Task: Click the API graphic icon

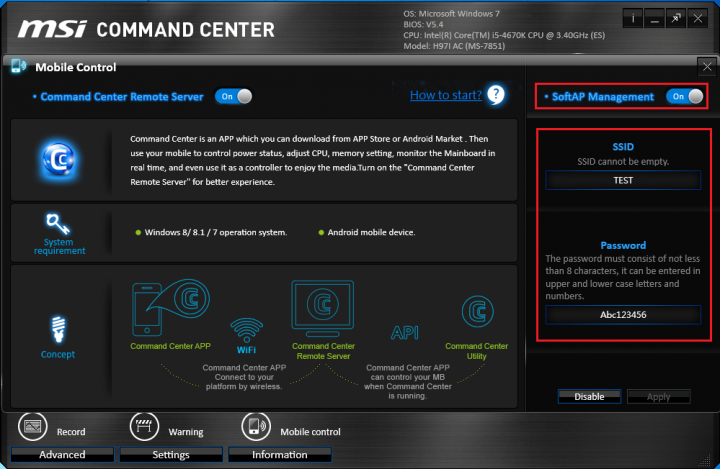Action: (405, 333)
